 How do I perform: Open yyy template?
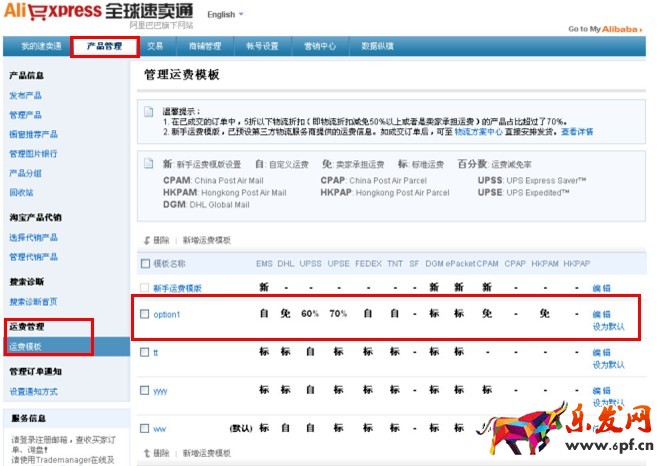point(160,391)
